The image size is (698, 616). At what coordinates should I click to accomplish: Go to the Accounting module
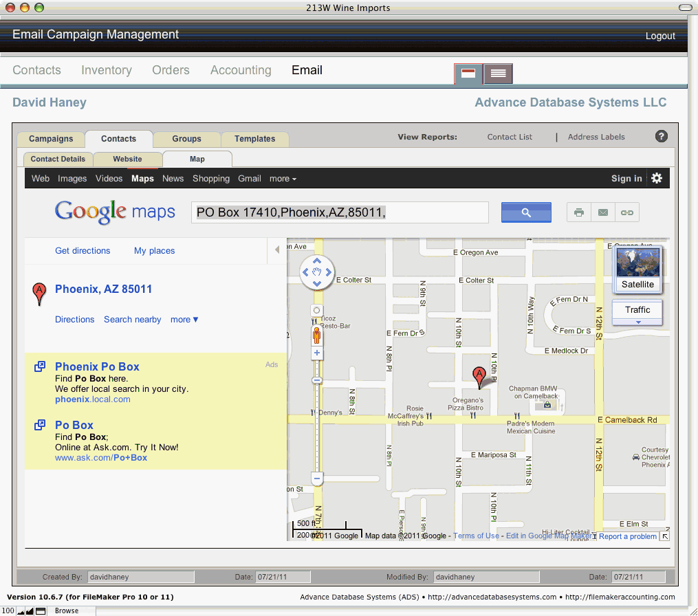(241, 70)
